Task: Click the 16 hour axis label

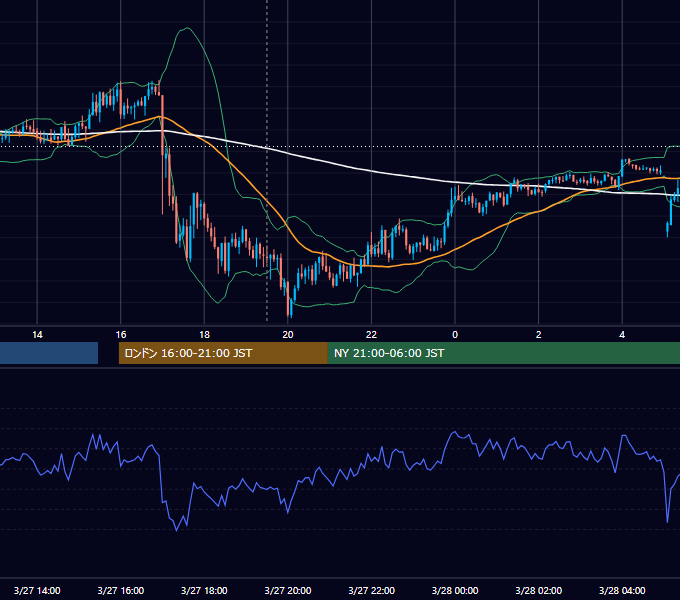Action: [x=121, y=335]
